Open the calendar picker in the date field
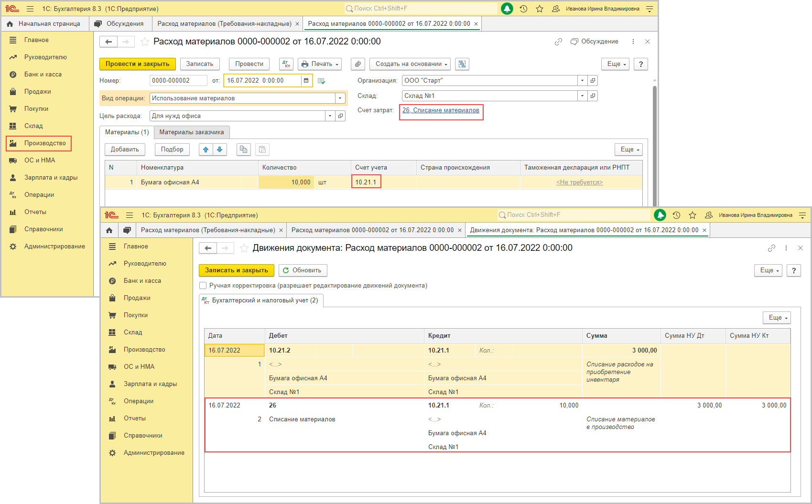Image resolution: width=812 pixels, height=504 pixels. (306, 81)
